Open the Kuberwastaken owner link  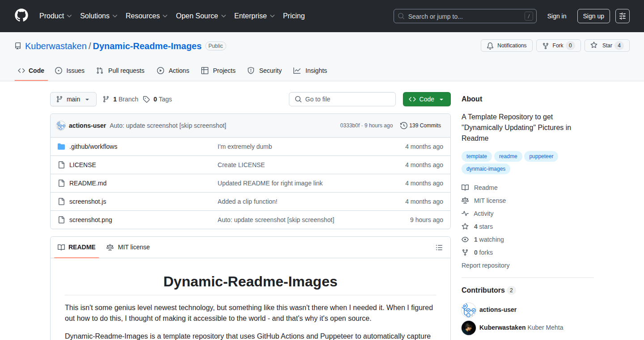[56, 46]
